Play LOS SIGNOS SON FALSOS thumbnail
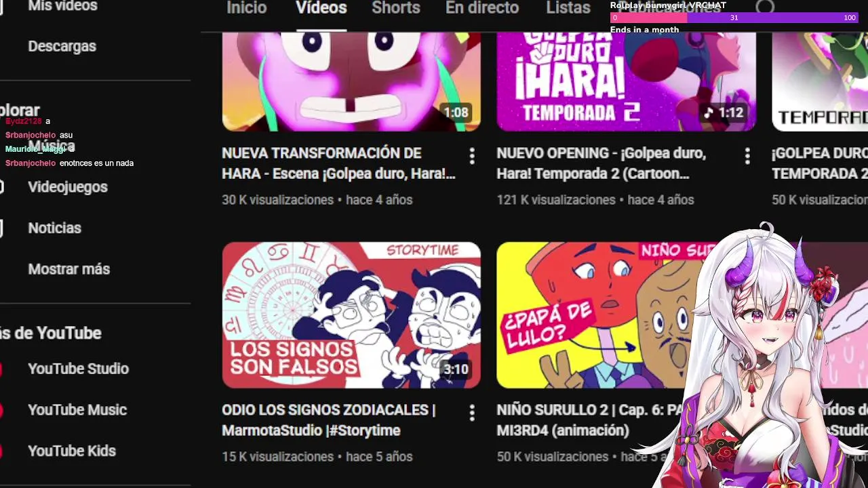The width and height of the screenshot is (868, 488). tap(351, 315)
